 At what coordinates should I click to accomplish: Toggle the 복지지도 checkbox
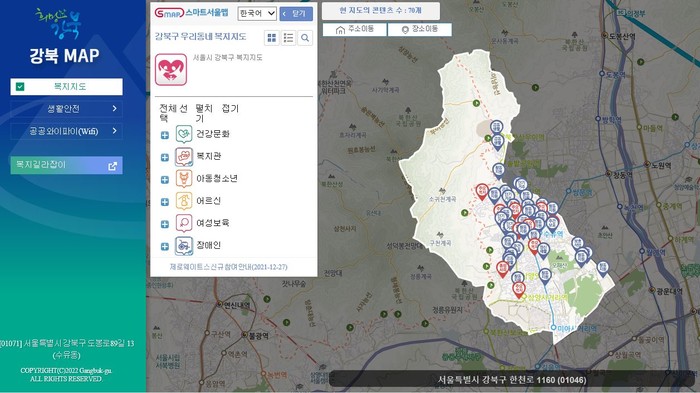[x=20, y=87]
